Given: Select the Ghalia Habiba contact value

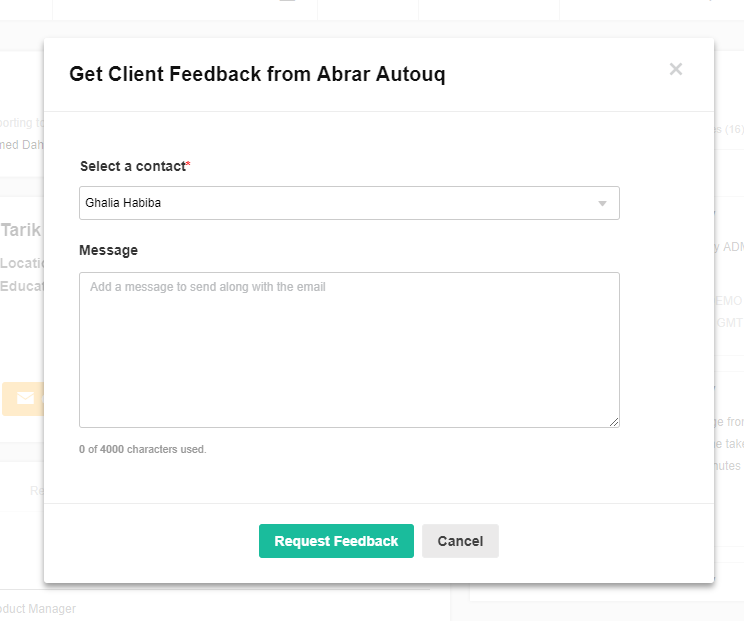Looking at the screenshot, I should (x=123, y=203).
